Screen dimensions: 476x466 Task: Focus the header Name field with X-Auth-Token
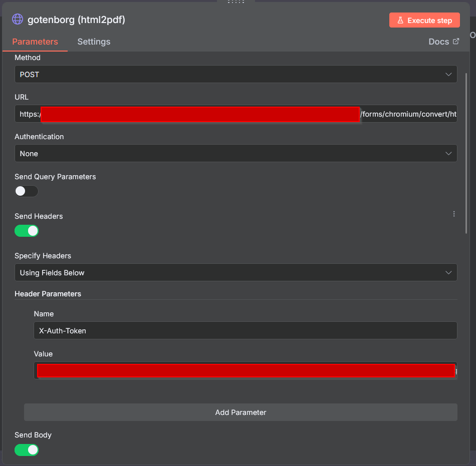[x=245, y=330]
